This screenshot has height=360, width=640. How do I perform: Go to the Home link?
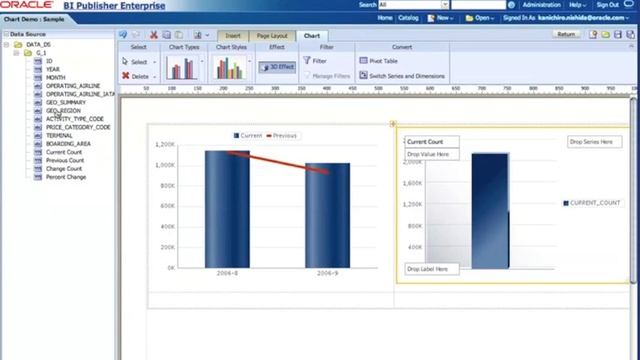click(384, 18)
